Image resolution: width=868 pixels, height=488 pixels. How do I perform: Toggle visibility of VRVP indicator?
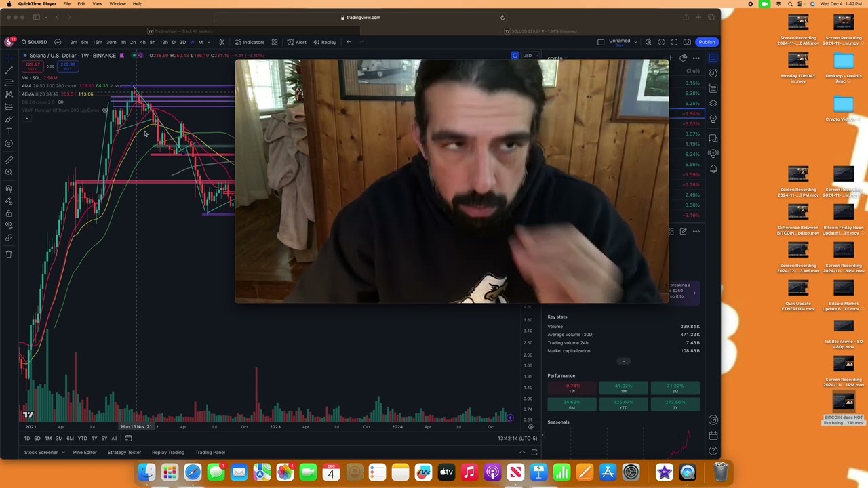point(105,110)
